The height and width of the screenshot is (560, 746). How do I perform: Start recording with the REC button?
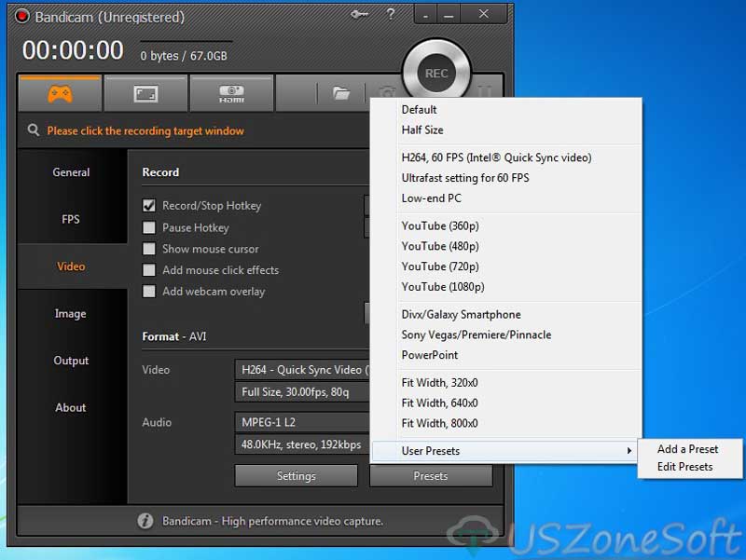click(436, 74)
